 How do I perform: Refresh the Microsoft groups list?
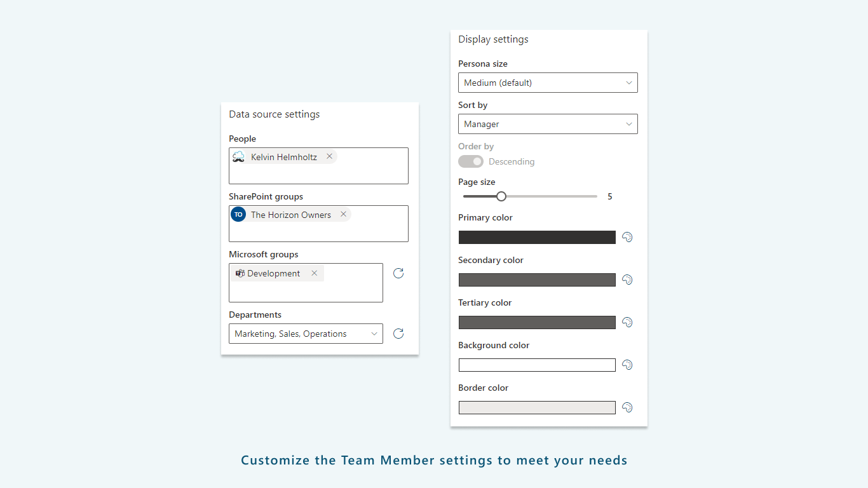click(x=398, y=273)
